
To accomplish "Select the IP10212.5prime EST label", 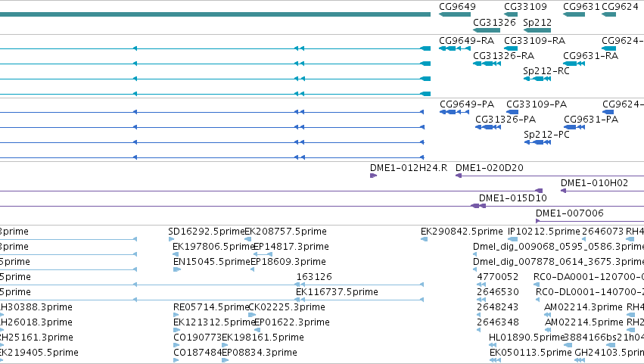I will coord(544,232).
